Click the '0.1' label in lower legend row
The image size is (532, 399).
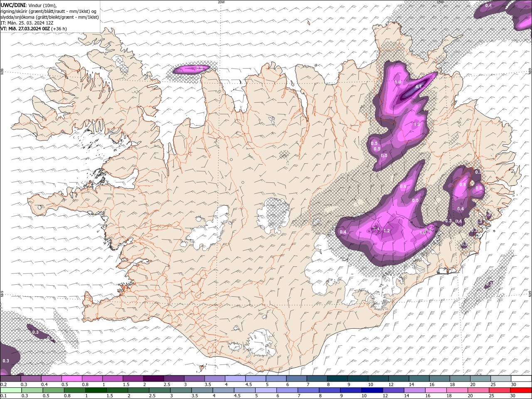(x=4, y=396)
